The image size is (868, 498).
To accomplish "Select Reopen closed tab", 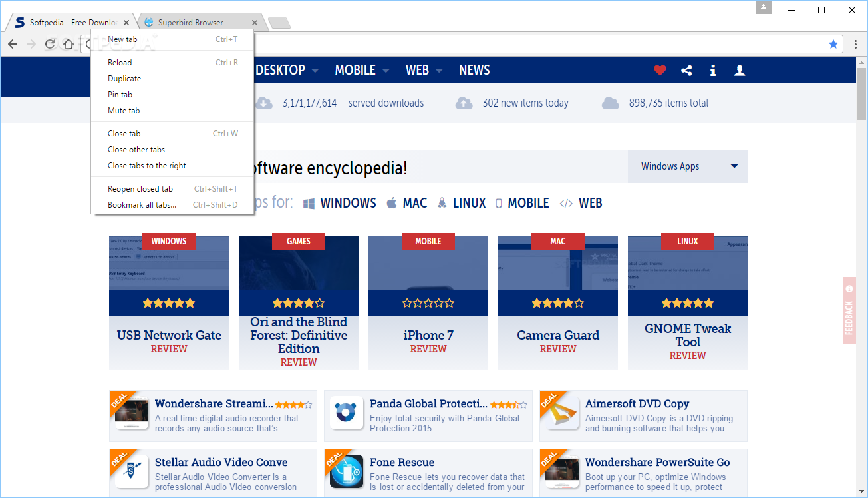I will coord(172,189).
